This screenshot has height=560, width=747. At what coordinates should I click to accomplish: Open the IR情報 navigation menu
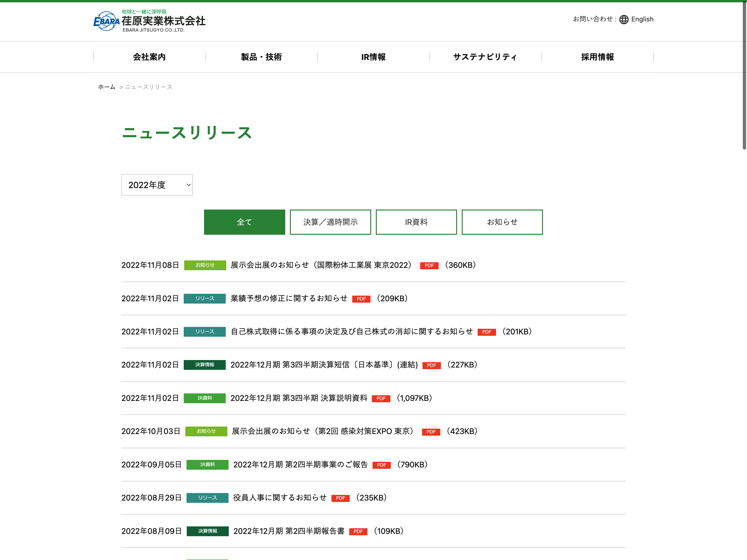click(x=373, y=57)
